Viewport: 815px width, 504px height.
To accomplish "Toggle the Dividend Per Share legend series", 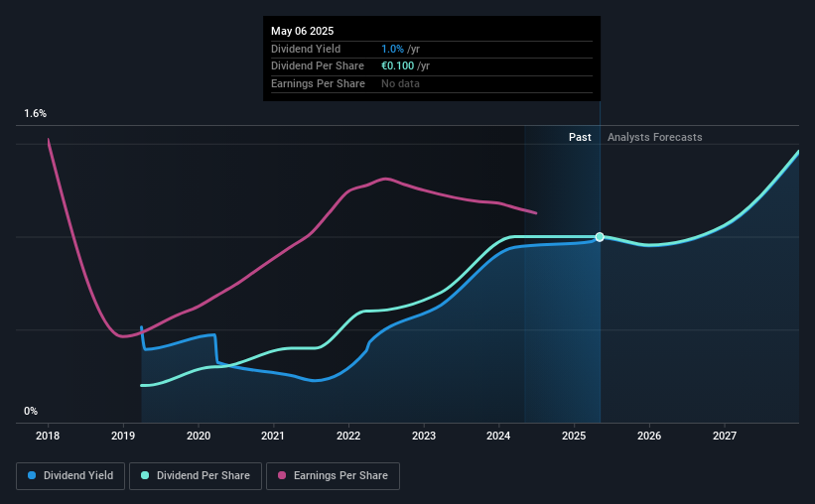I will tap(196, 476).
